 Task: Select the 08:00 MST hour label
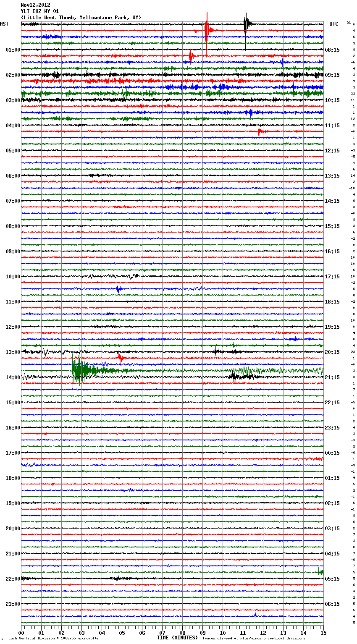coord(13,226)
